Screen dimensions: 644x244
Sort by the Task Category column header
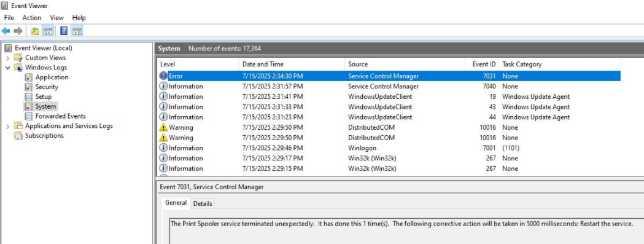[559, 64]
